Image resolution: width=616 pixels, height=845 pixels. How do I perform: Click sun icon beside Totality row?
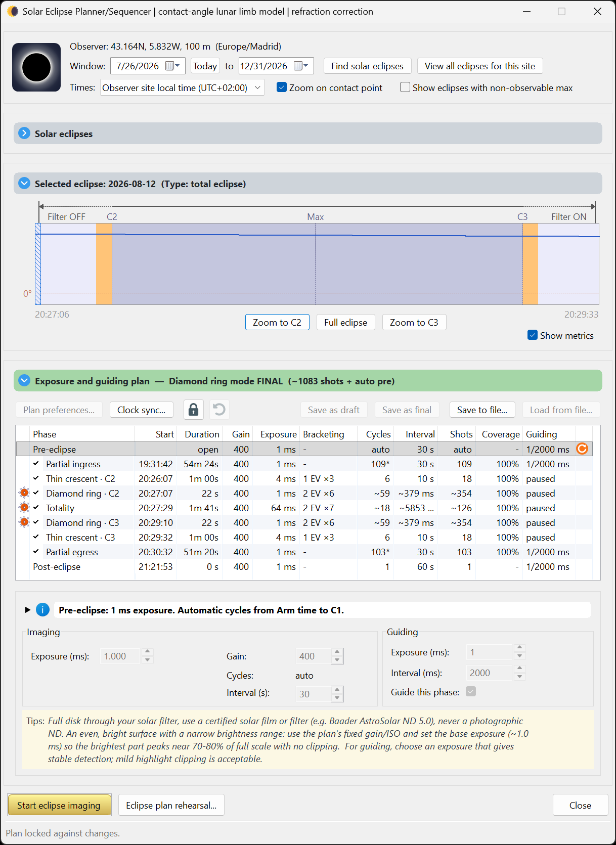(24, 507)
